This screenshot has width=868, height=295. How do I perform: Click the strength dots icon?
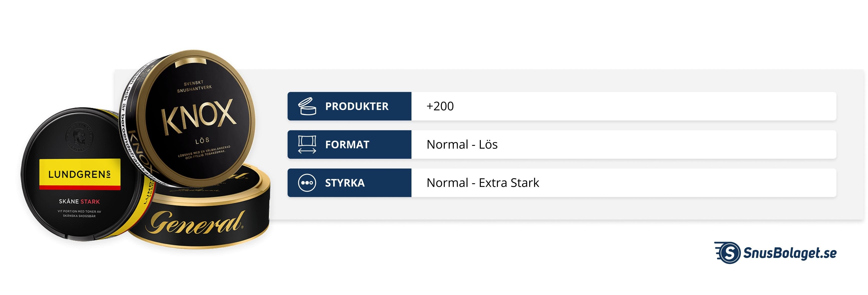click(x=307, y=183)
